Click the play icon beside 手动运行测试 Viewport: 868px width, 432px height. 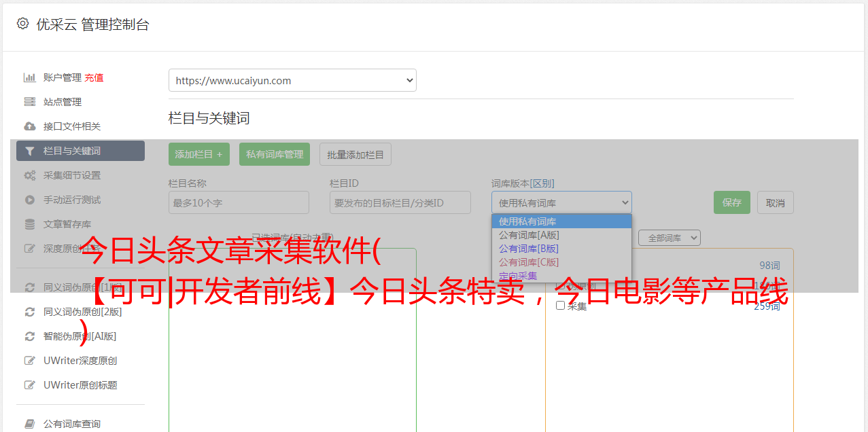pos(30,200)
